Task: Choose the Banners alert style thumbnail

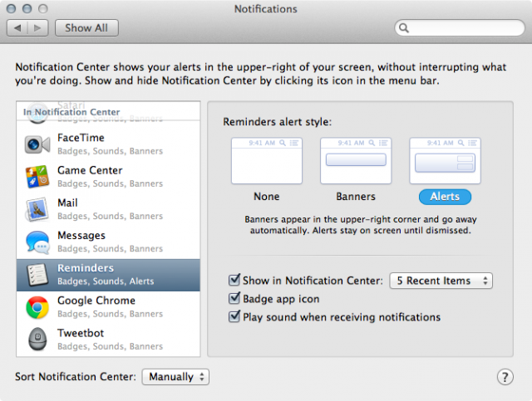Action: [356, 161]
